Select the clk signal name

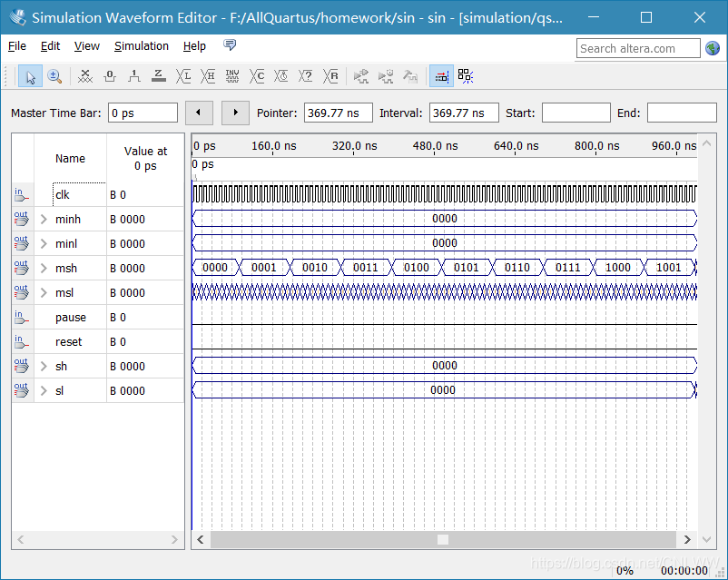point(63,194)
